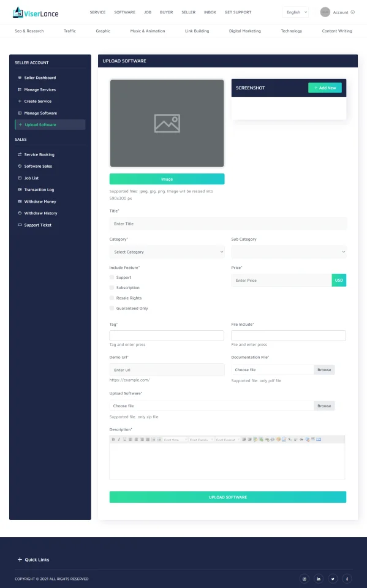The height and width of the screenshot is (588, 367).
Task: Open the INBOX menu item
Action: pos(210,12)
